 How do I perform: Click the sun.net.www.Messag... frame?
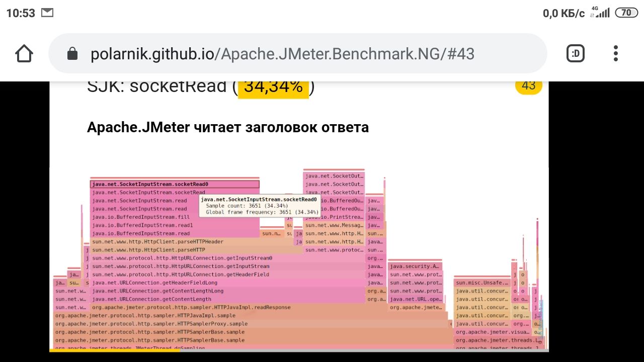pyautogui.click(x=334, y=225)
